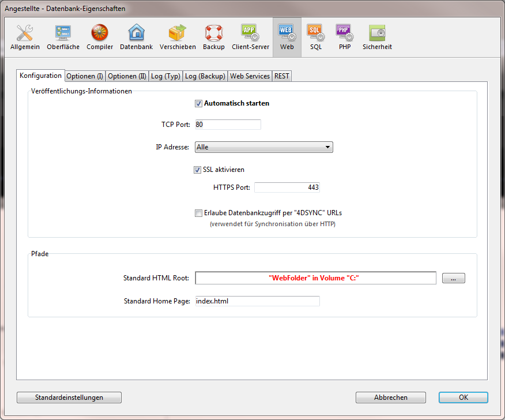The height and width of the screenshot is (420, 505).
Task: Open the Allgemein settings page
Action: [25, 37]
